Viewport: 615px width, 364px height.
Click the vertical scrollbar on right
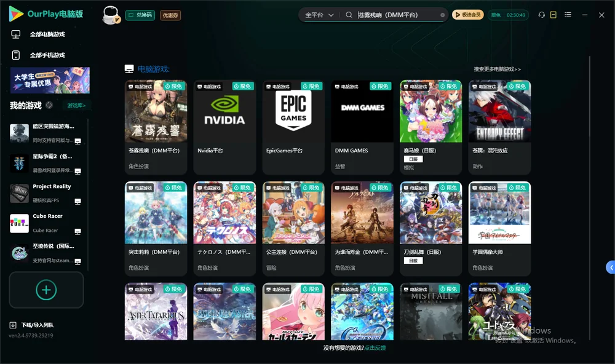click(x=589, y=198)
